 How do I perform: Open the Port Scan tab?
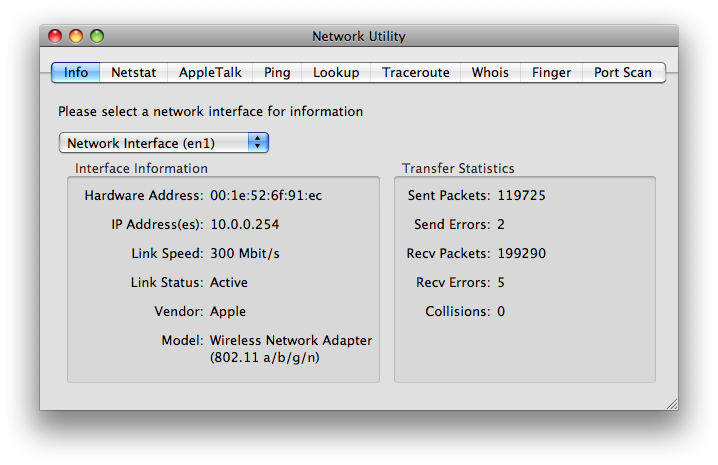(623, 72)
